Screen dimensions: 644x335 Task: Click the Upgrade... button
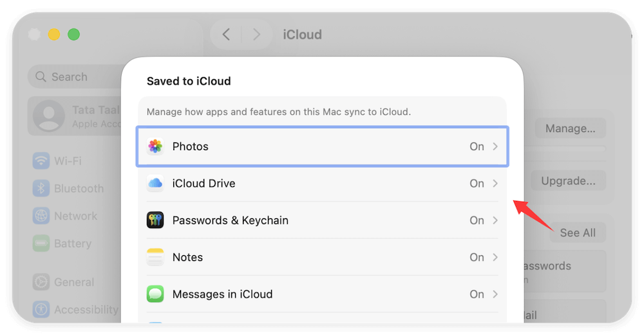(568, 181)
